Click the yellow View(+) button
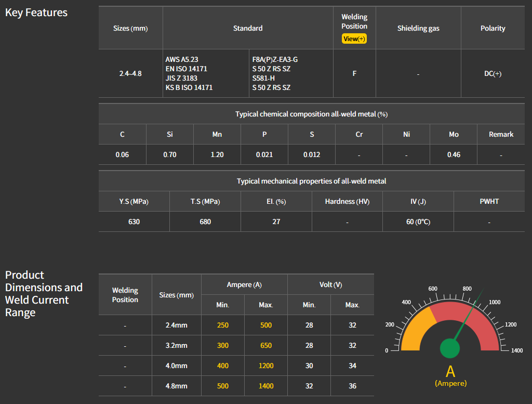Screen dimensions: 532x404 tap(354, 39)
